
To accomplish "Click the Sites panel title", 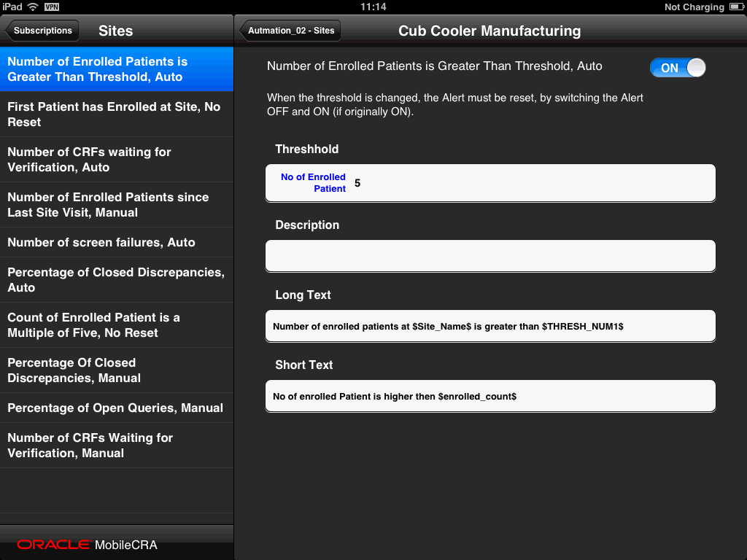I will click(116, 31).
